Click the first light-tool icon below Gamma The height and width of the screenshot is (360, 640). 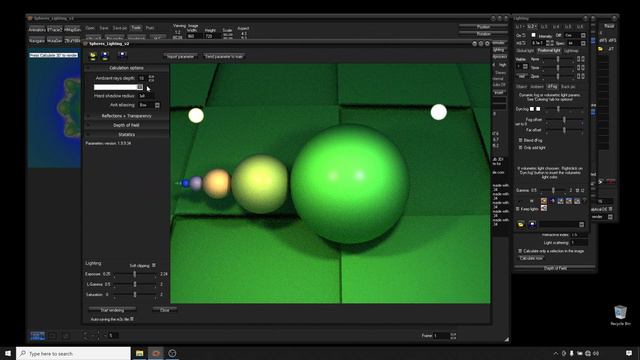(544, 201)
